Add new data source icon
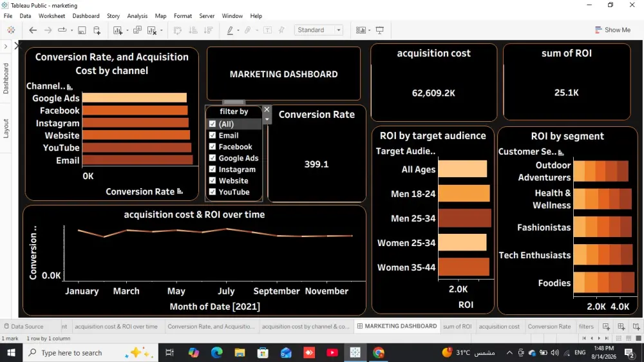 pos(97,30)
